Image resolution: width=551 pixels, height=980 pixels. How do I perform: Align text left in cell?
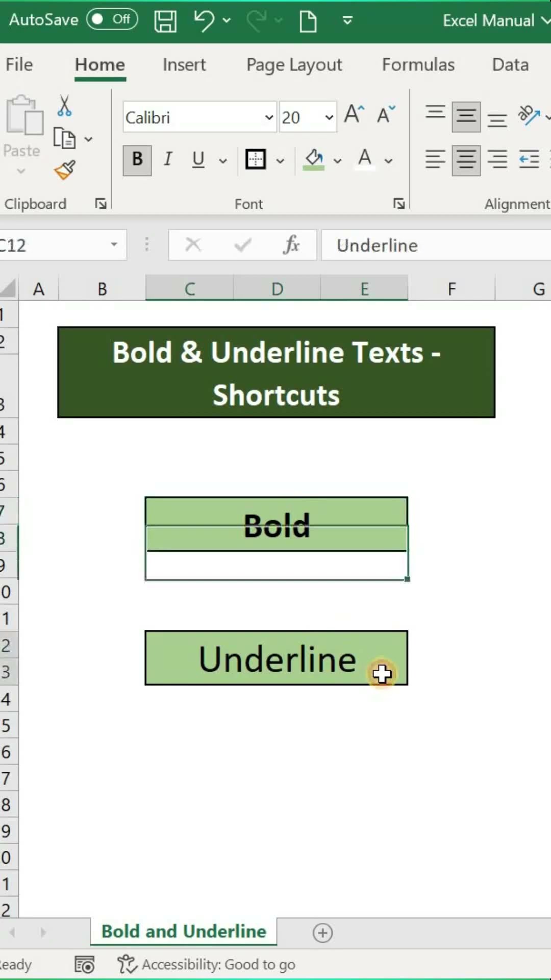tap(435, 160)
